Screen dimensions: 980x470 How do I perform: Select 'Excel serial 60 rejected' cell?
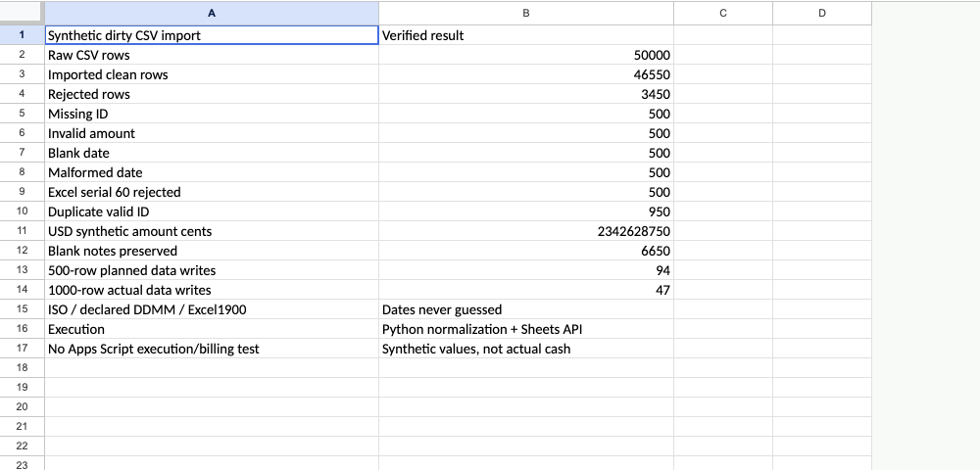[212, 192]
